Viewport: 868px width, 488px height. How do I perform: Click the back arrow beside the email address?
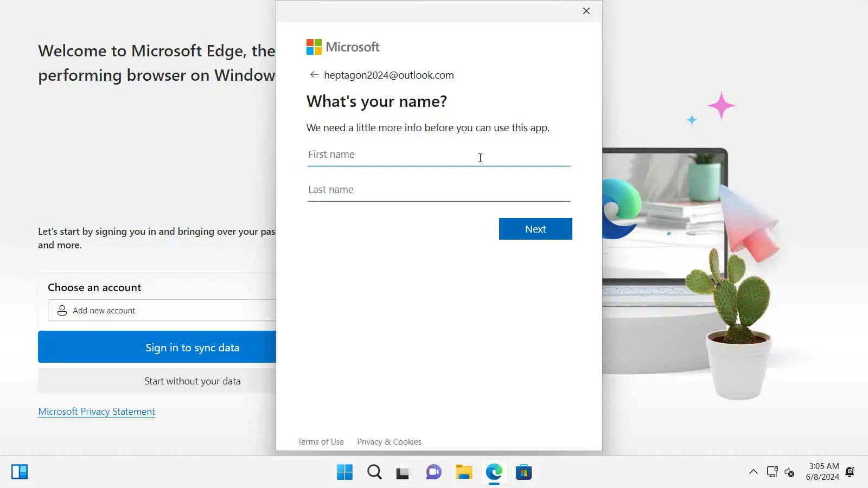point(314,75)
